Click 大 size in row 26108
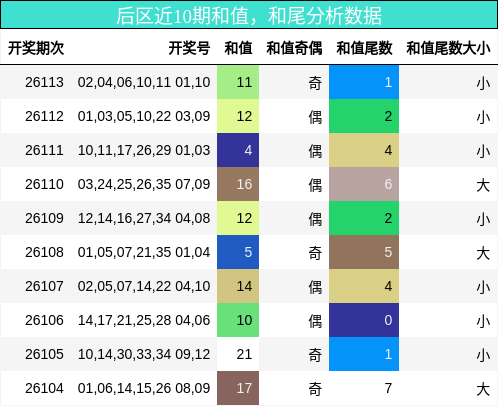Viewport: 498px width, 406px height. [483, 253]
